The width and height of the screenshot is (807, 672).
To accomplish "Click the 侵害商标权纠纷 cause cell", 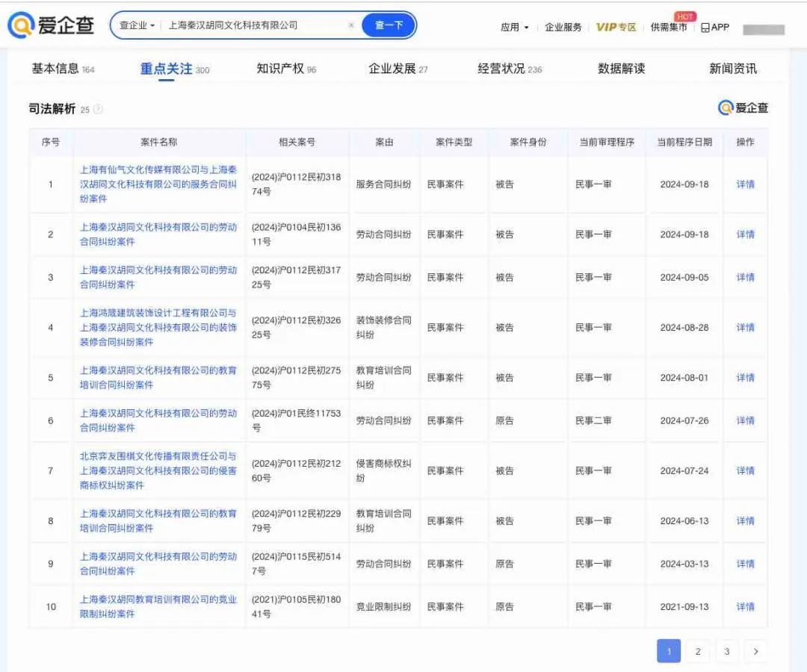I will pos(384,470).
